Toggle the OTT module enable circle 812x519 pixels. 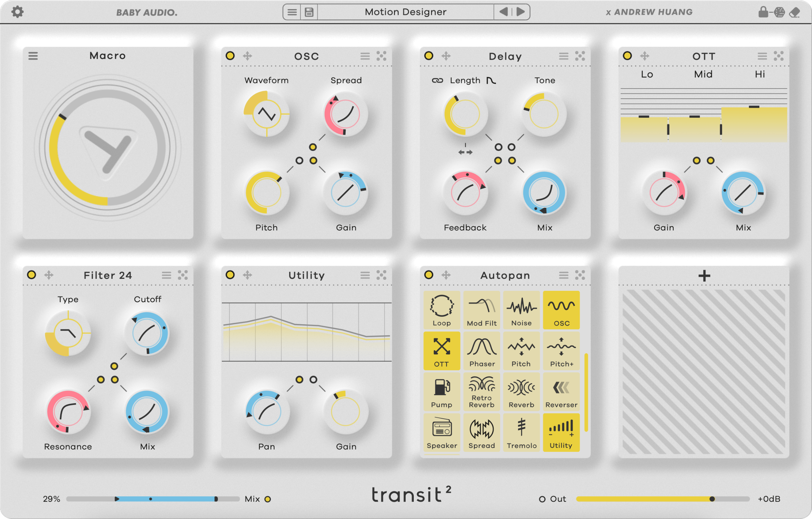627,56
